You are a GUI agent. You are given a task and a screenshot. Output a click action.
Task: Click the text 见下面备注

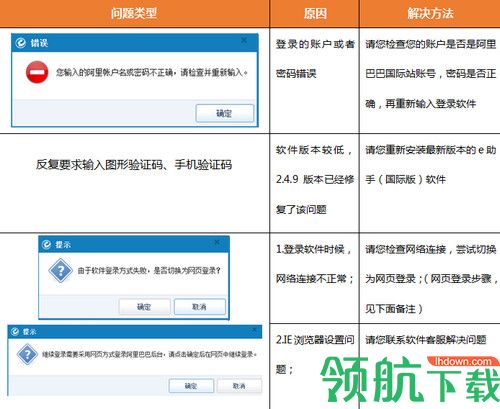pyautogui.click(x=390, y=309)
